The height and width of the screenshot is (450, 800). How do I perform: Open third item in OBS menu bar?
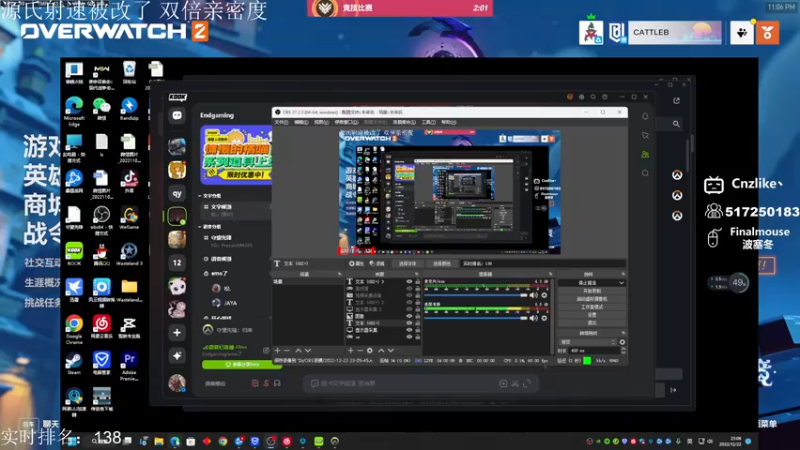click(x=321, y=122)
